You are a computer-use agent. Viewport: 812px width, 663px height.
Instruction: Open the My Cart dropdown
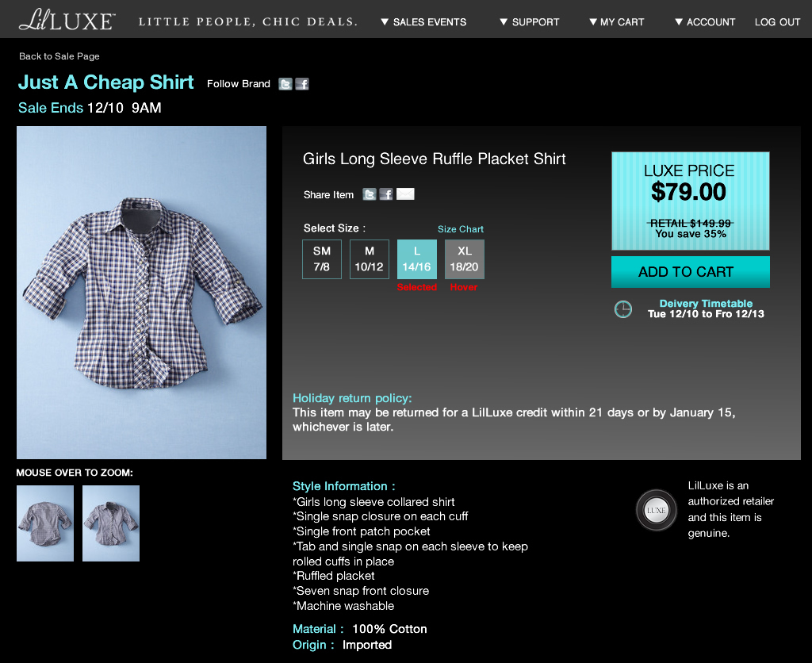616,22
